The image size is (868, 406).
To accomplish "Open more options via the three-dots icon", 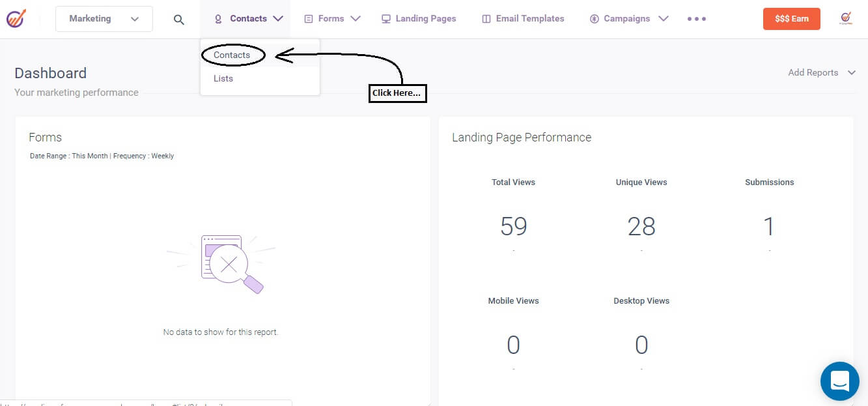I will click(x=697, y=19).
